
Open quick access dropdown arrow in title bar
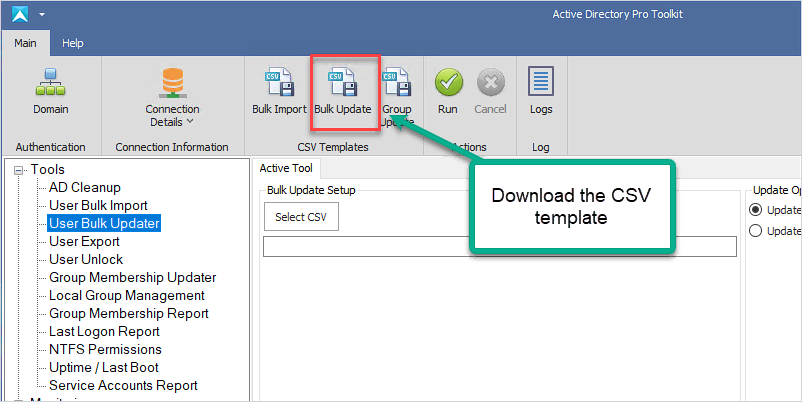(x=42, y=14)
